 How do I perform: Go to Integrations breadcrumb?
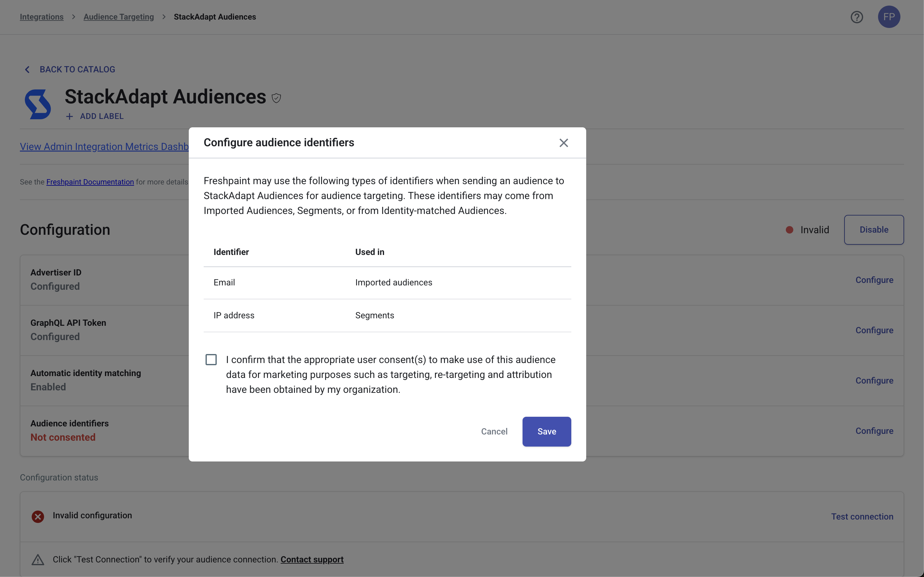[x=42, y=17]
